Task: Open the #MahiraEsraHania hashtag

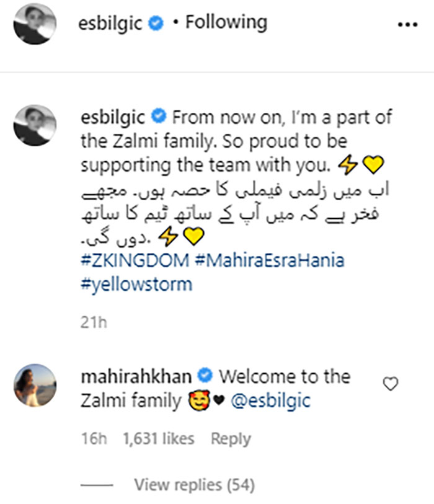Action: (x=269, y=260)
